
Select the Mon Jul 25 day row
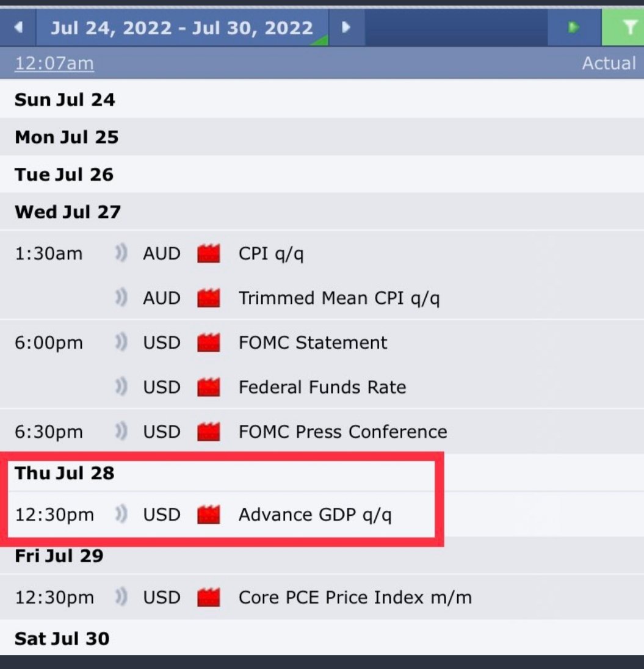click(x=322, y=137)
